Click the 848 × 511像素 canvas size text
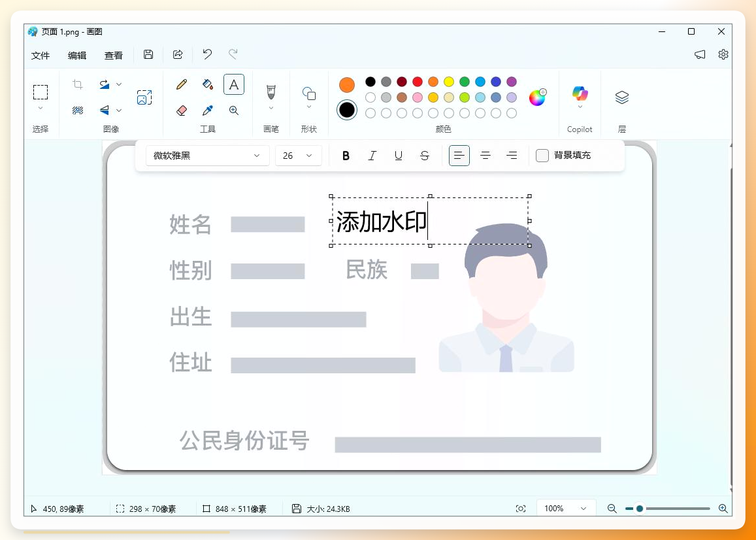This screenshot has width=756, height=540. (x=241, y=509)
